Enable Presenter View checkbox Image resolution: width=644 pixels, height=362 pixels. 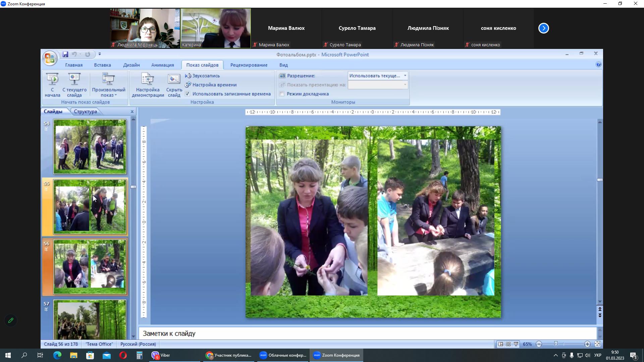click(x=282, y=94)
